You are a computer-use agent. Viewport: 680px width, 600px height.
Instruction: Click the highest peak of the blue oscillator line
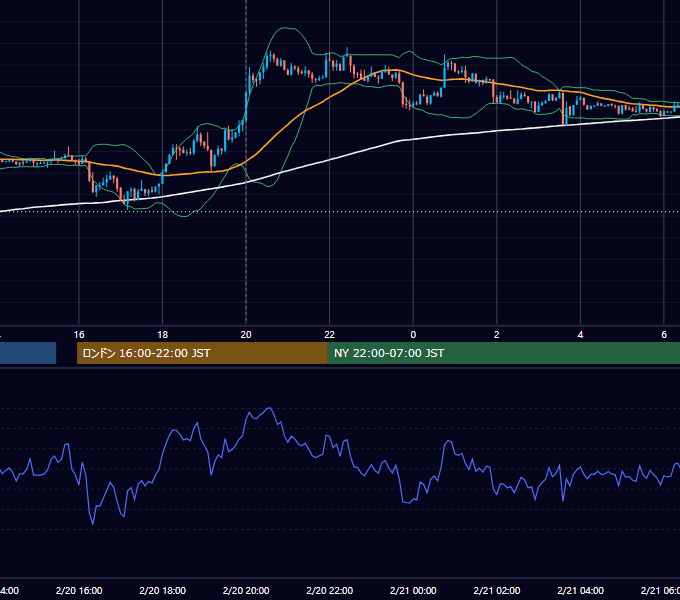(269, 408)
